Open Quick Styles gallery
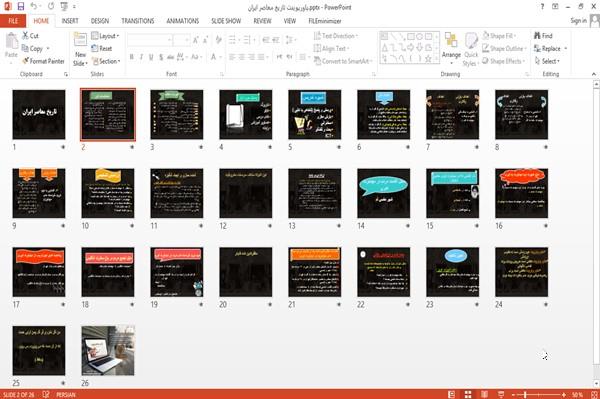 tap(471, 49)
